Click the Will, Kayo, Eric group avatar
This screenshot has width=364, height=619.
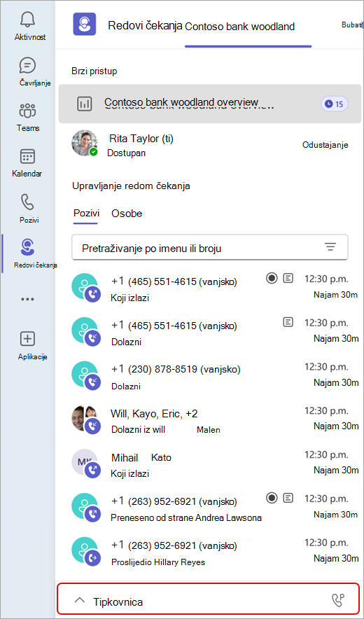click(85, 419)
